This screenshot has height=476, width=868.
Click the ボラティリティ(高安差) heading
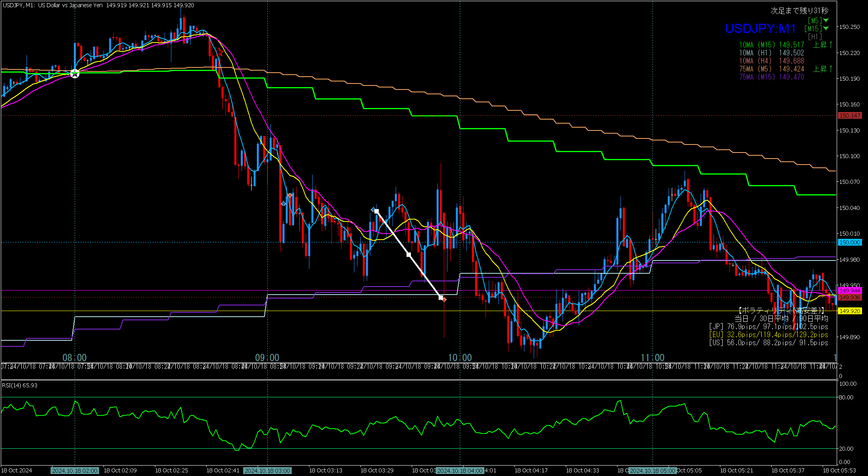pyautogui.click(x=782, y=311)
